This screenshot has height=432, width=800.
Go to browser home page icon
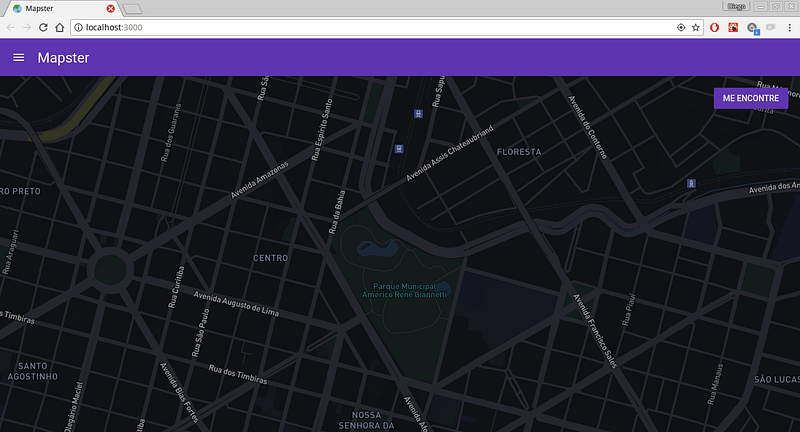point(60,28)
